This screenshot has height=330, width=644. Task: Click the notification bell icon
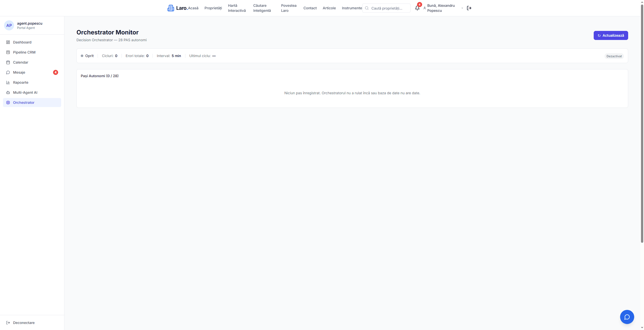click(x=417, y=8)
